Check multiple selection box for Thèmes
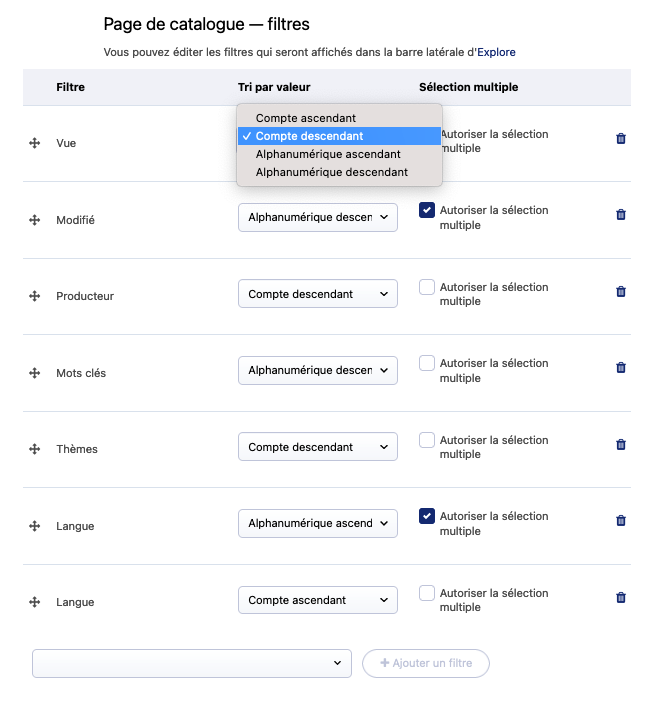Screen dimensions: 671x707 tap(427, 440)
